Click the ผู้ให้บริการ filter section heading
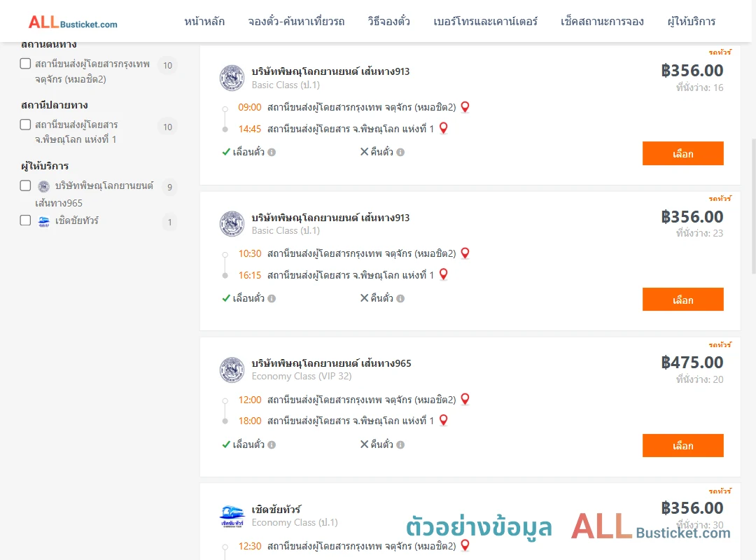The width and height of the screenshot is (756, 560). click(45, 166)
